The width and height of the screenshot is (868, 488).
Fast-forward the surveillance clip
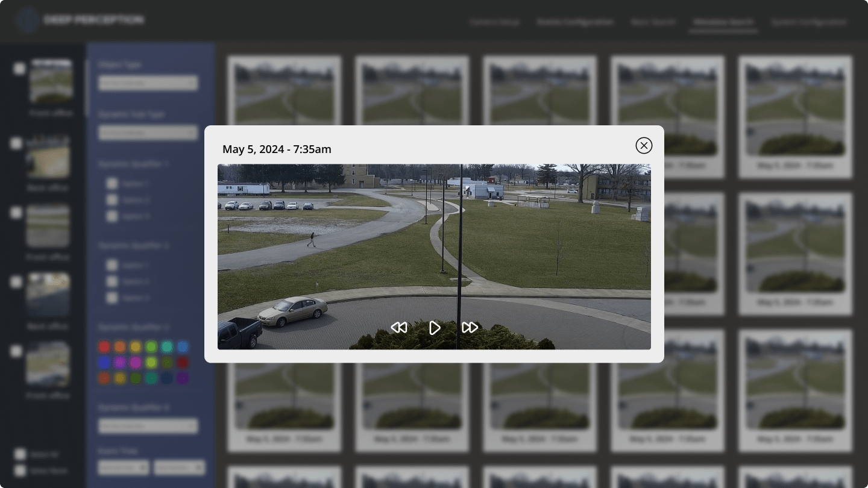click(470, 328)
